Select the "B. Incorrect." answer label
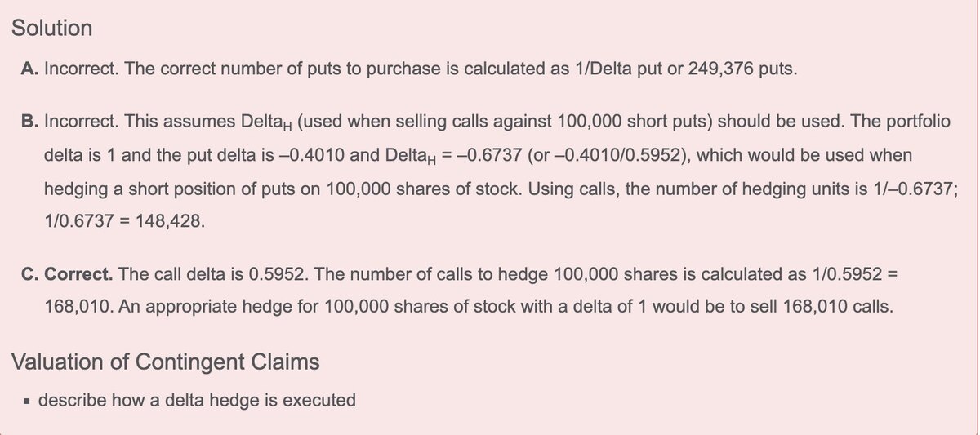980x435 pixels. pyautogui.click(x=69, y=122)
